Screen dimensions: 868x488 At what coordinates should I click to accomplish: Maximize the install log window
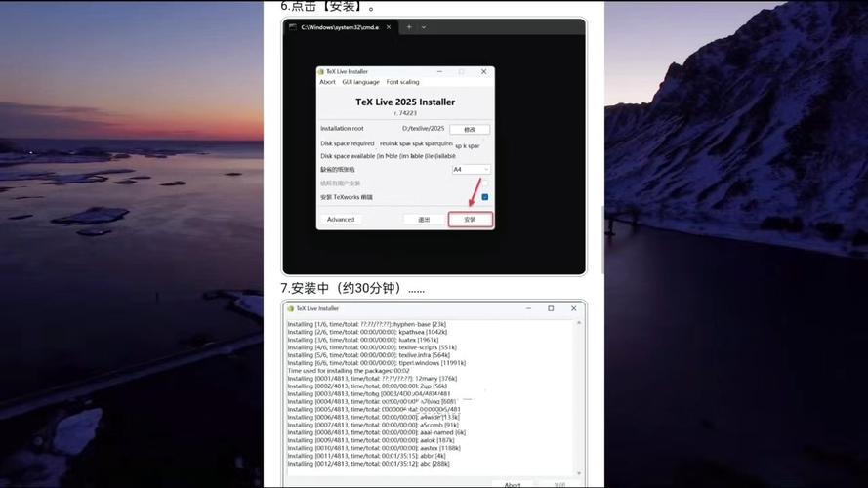pos(551,308)
